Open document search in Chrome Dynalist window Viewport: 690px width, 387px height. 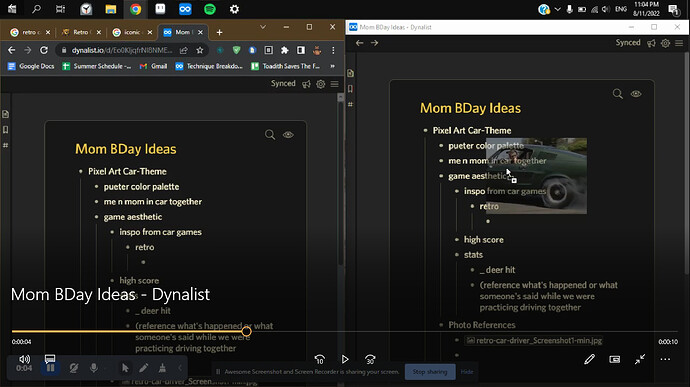(270, 135)
